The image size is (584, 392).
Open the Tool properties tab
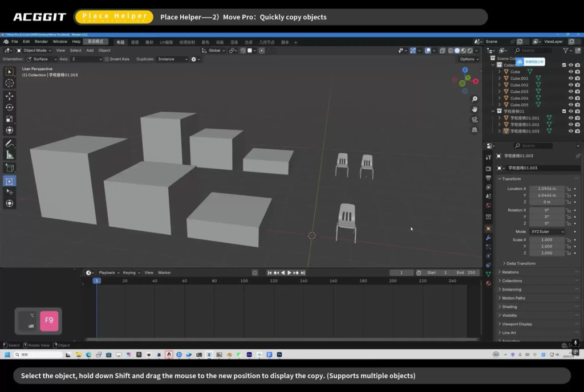[x=488, y=157]
